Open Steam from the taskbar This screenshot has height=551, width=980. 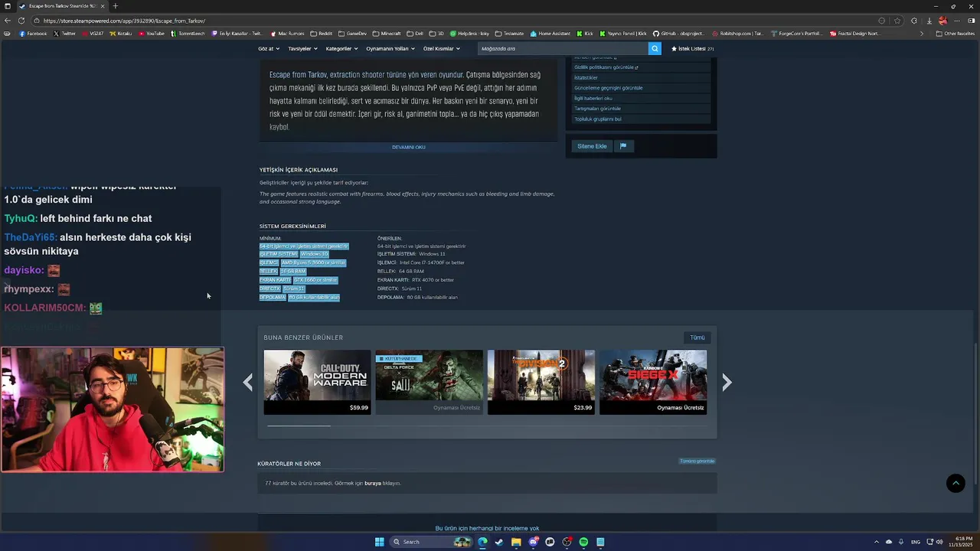[499, 542]
